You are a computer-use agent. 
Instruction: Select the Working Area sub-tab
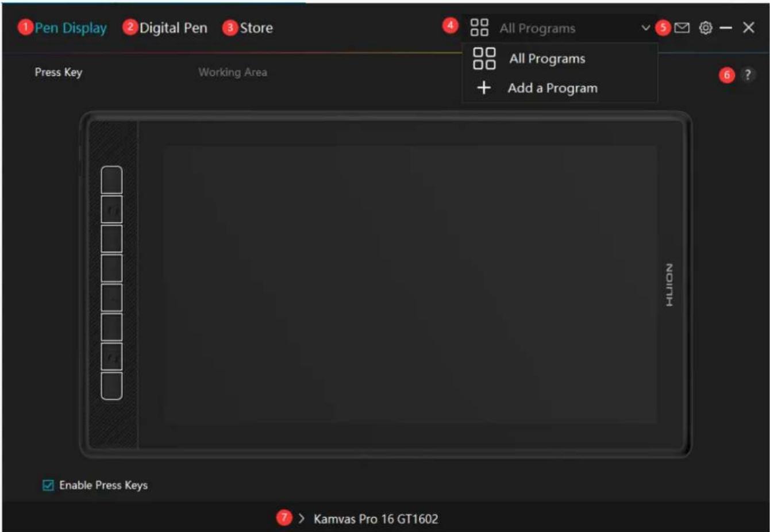coord(233,72)
